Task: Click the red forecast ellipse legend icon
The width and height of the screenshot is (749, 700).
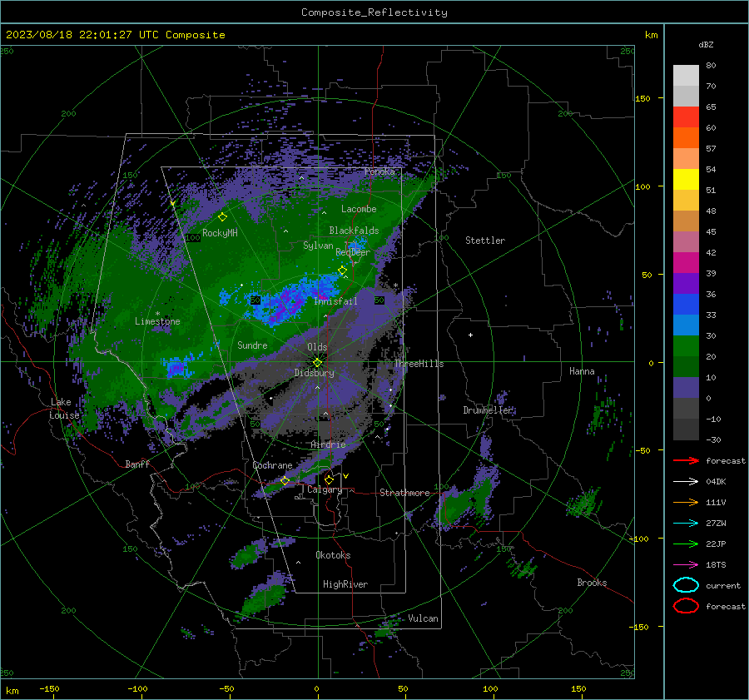Action: click(686, 606)
